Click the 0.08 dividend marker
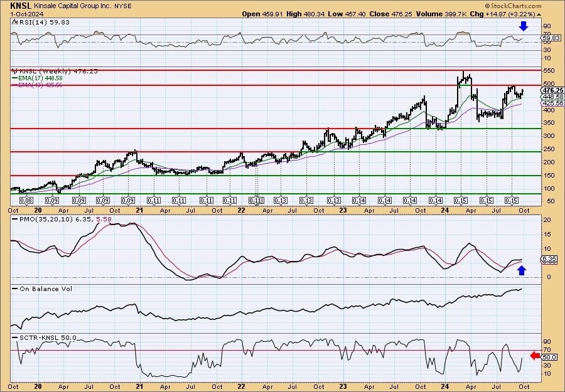The height and width of the screenshot is (392, 565). click(x=26, y=201)
